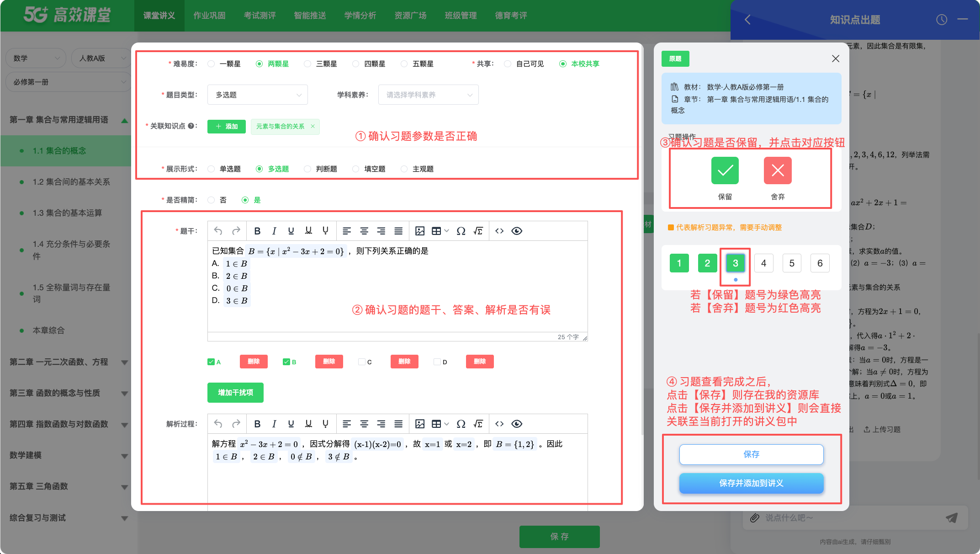Select question number 4
This screenshot has width=980, height=554.
[763, 263]
